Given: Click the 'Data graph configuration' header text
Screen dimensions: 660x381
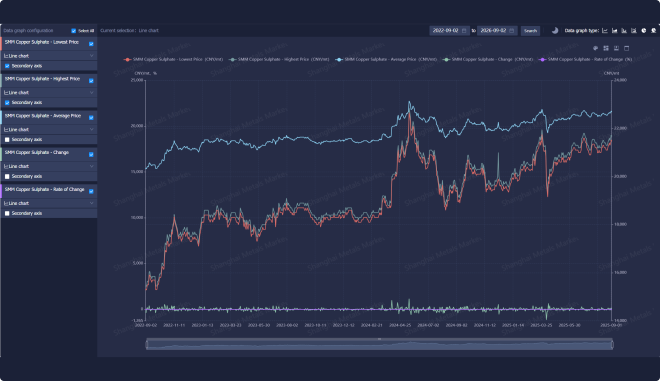Looking at the screenshot, I should (28, 31).
